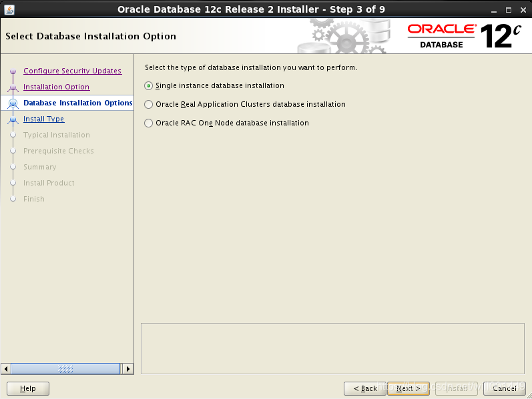Click right arrow of sidebar scrollbar
Image resolution: width=532 pixels, height=399 pixels.
coord(127,369)
